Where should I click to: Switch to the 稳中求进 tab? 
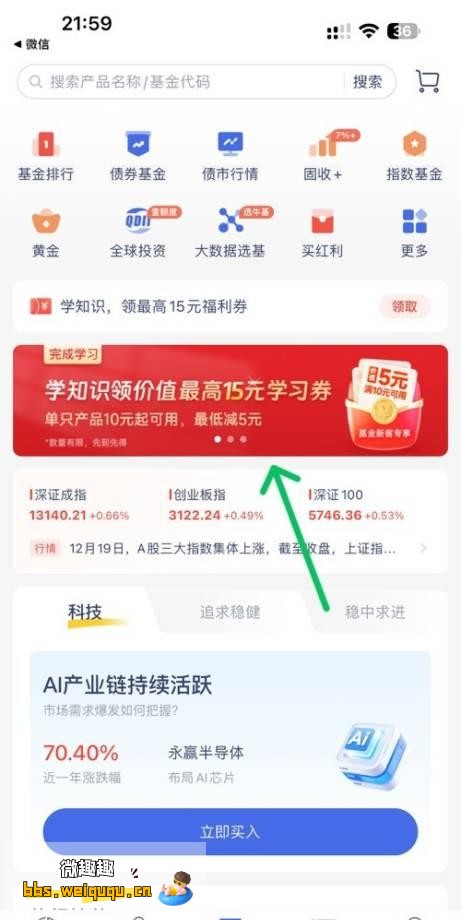pyautogui.click(x=375, y=612)
